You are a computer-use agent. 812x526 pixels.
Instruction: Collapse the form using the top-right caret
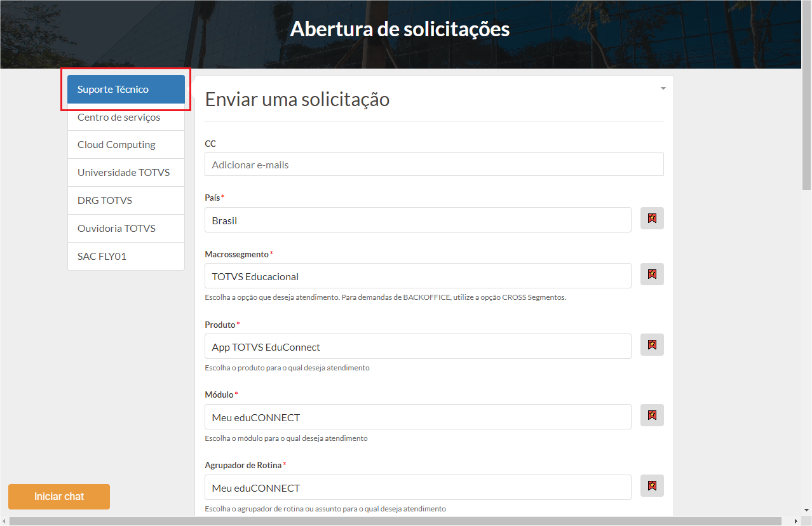(663, 88)
